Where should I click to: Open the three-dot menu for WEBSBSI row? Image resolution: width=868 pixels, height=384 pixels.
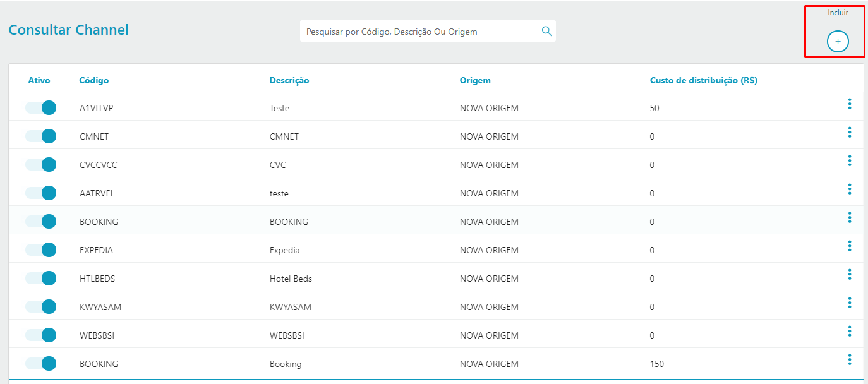click(x=850, y=331)
